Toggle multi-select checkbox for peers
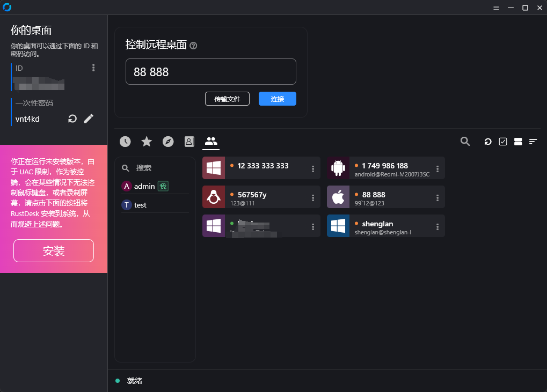Viewport: 547px width, 392px height. point(503,142)
